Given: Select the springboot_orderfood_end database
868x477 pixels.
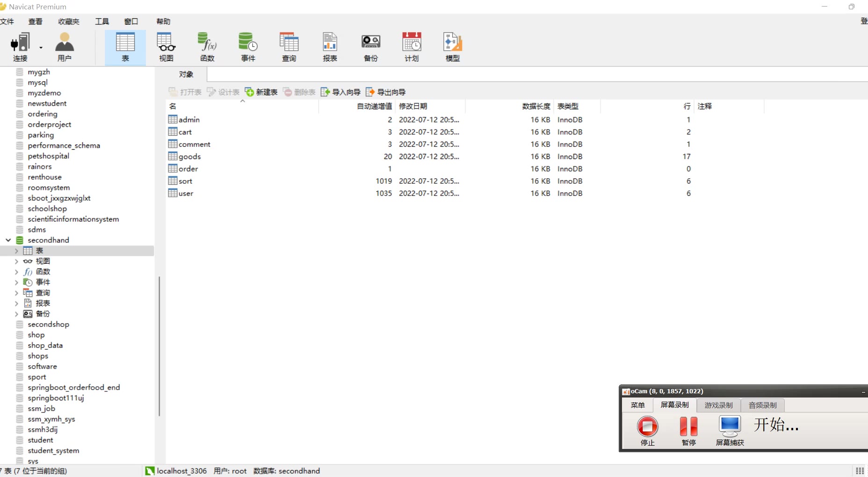Looking at the screenshot, I should (x=74, y=387).
